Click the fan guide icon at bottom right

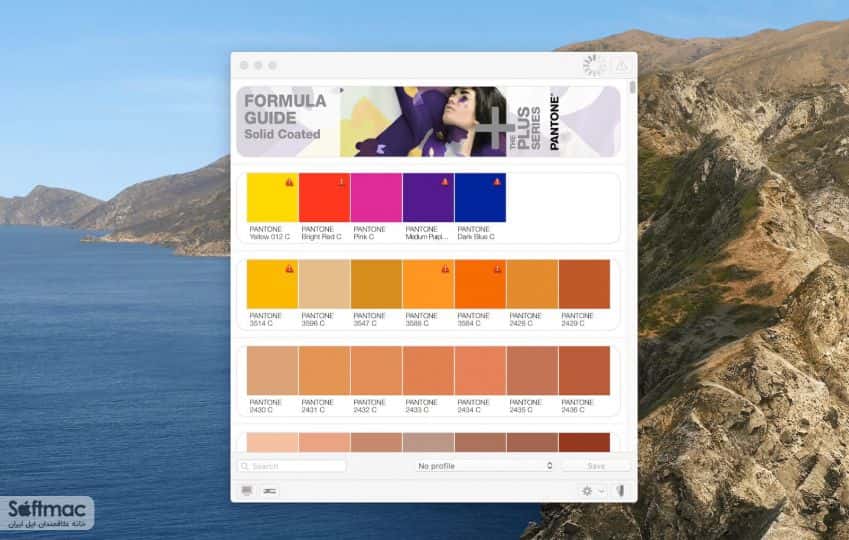(x=621, y=491)
